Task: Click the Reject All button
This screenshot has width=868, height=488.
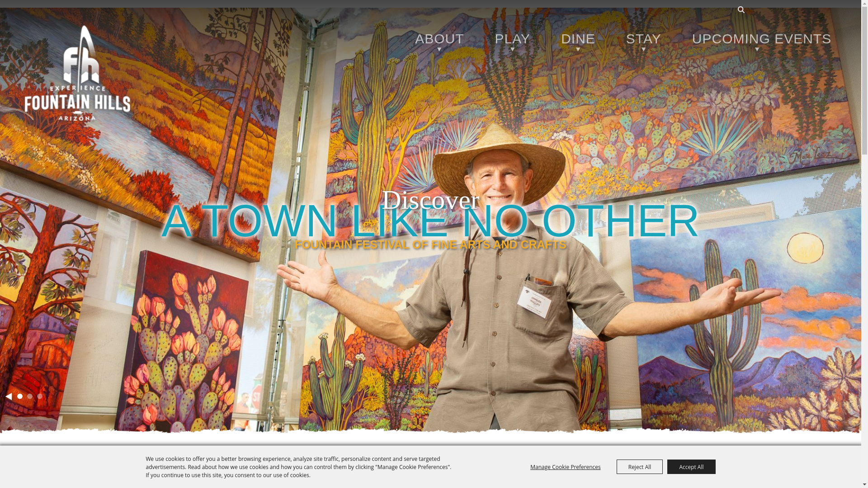Action: pos(639,467)
